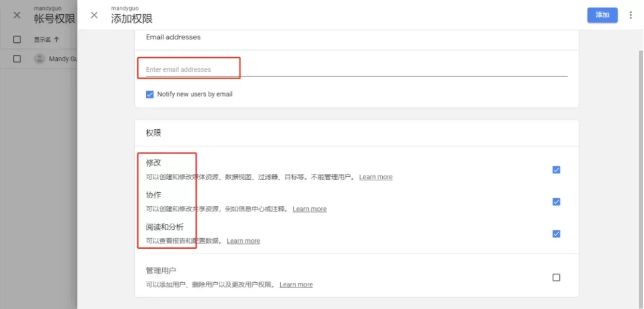Click the 协作 permission label
This screenshot has width=644, height=309.
(154, 195)
